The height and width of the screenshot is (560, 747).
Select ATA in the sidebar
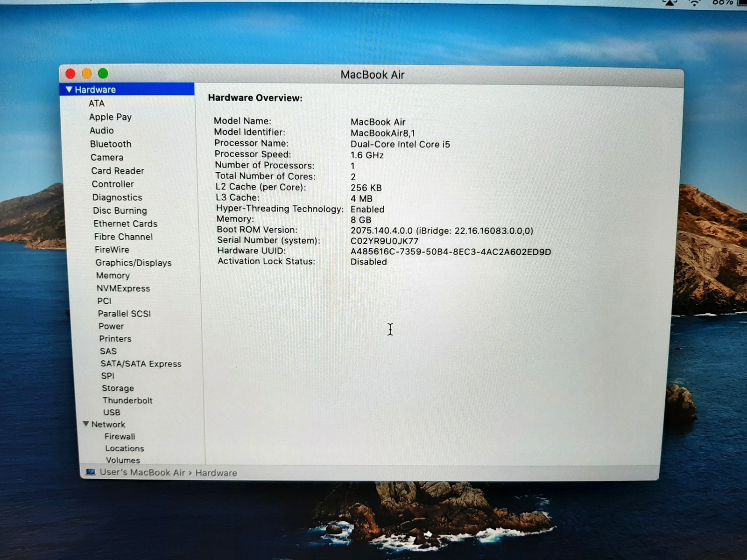pyautogui.click(x=97, y=103)
